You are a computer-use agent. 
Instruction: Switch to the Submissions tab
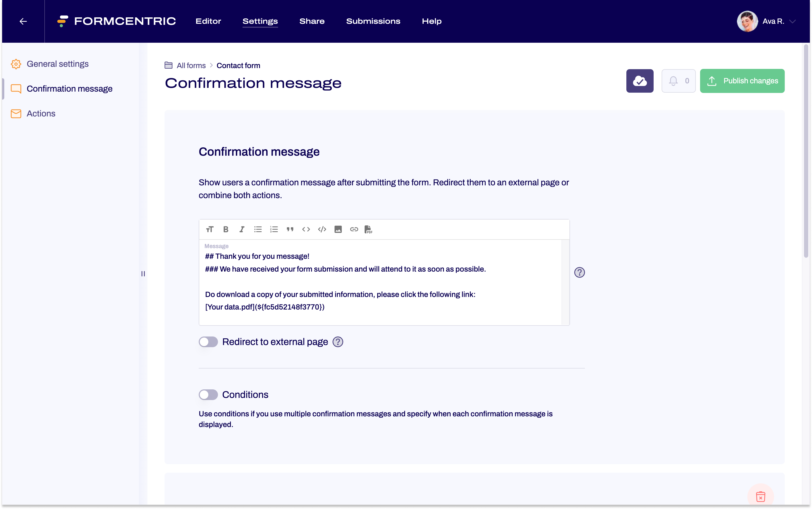point(373,21)
